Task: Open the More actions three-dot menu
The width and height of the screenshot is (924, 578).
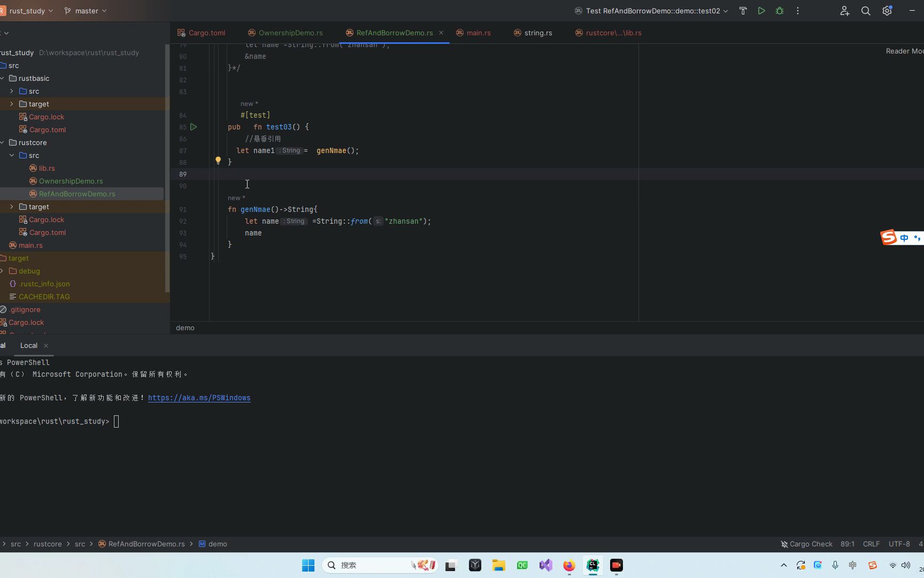Action: 798,11
